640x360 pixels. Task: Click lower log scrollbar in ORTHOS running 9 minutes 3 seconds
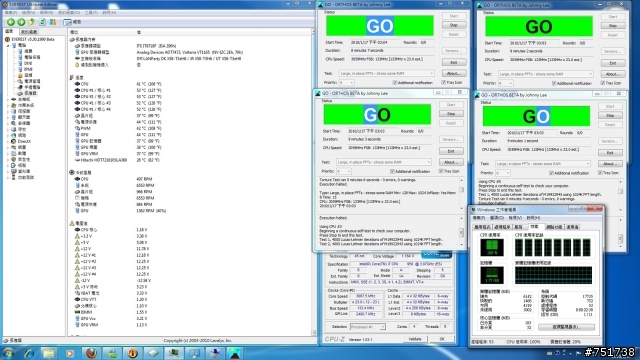pos(462,231)
